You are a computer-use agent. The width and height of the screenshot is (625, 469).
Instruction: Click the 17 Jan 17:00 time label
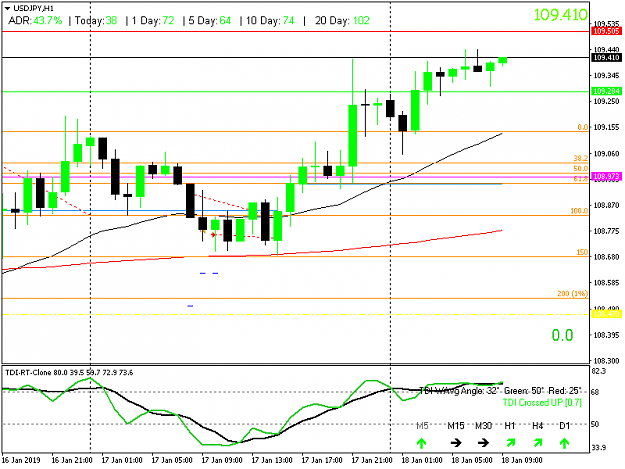pos(322,460)
